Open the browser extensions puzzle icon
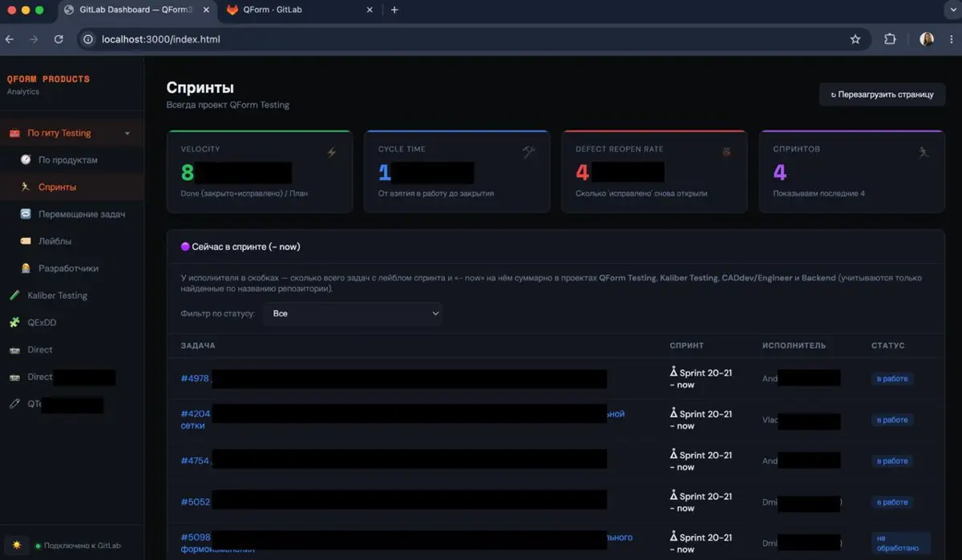Viewport: 962px width, 560px height. click(890, 39)
